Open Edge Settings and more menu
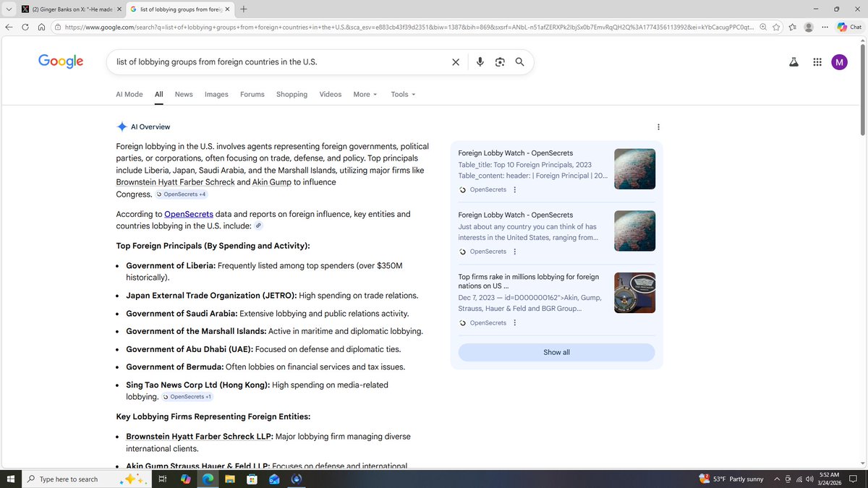This screenshot has height=488, width=868. point(825,27)
